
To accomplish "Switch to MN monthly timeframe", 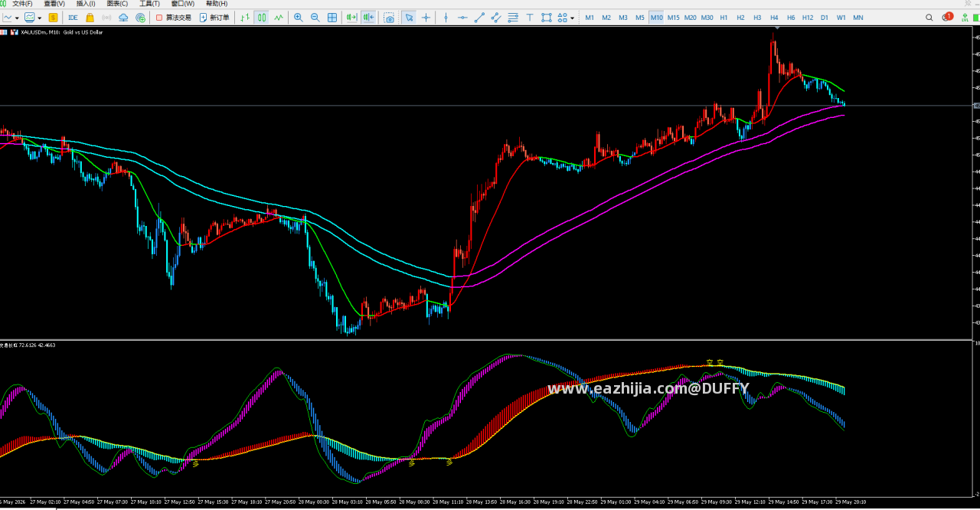I will pos(858,18).
